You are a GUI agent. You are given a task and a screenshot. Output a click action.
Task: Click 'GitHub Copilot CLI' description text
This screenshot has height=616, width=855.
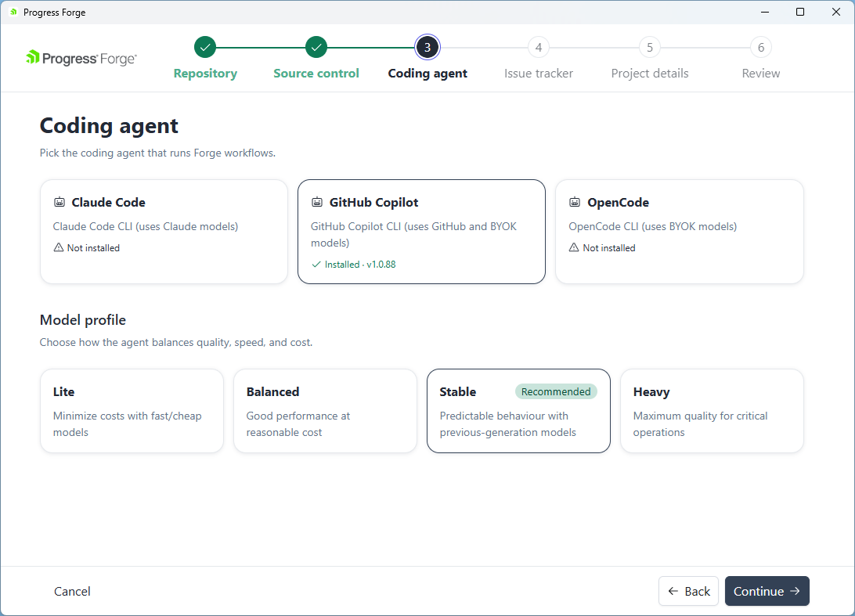coord(414,234)
